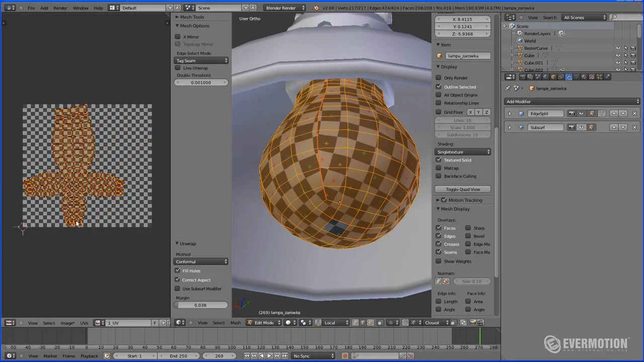Open the Physics properties tab
Viewport: 644px width, 362px height.
(607, 77)
